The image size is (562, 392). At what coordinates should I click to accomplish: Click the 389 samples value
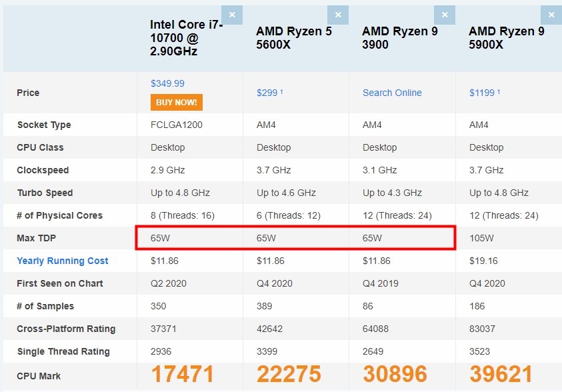(264, 306)
